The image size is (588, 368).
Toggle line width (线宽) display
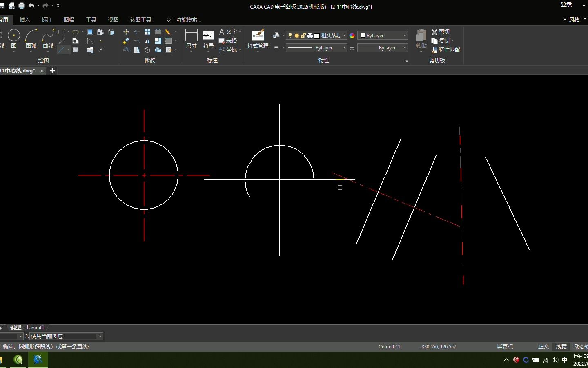click(x=561, y=346)
